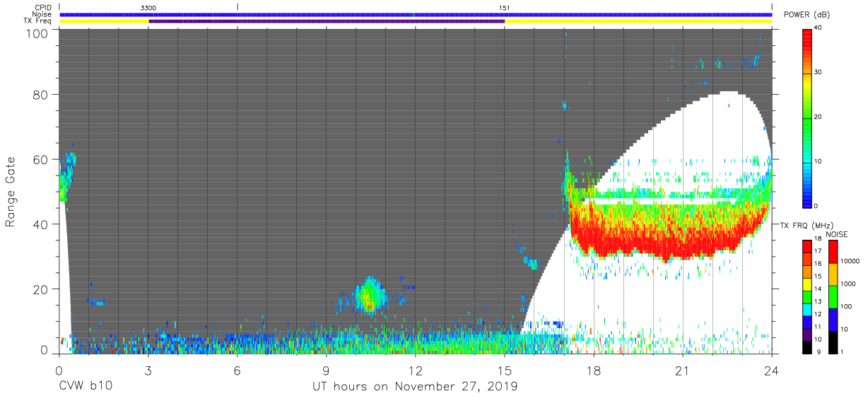Click the 'CPID' row label
The height and width of the screenshot is (401, 868).
pyautogui.click(x=43, y=8)
